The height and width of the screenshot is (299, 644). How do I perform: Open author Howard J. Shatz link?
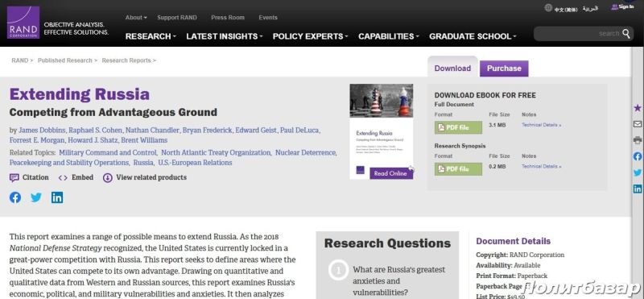93,140
